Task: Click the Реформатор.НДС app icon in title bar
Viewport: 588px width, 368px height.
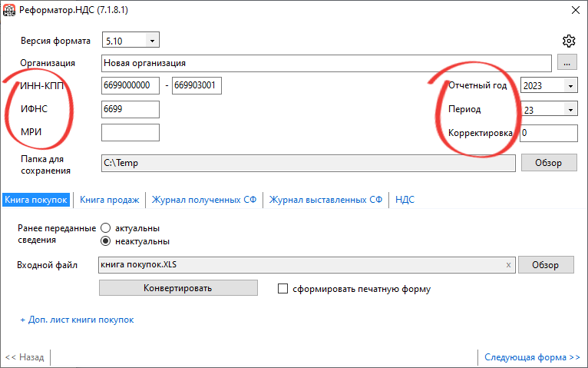Action: [9, 10]
